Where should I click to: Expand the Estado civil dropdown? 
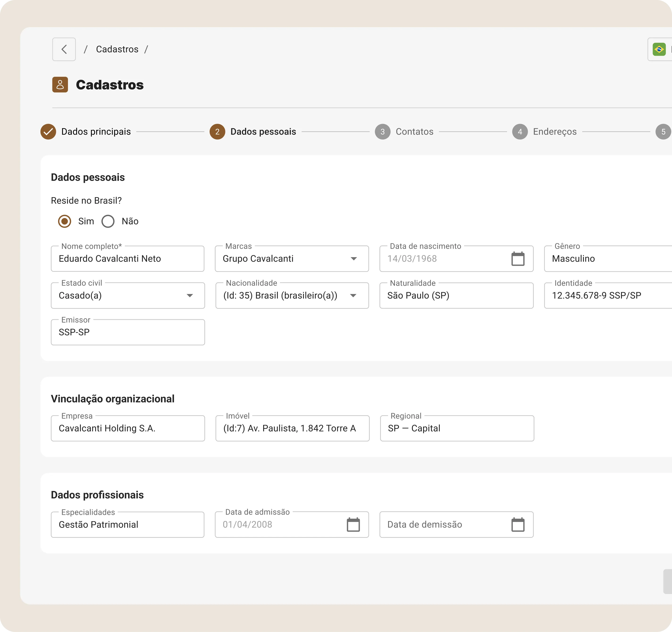[x=190, y=295]
